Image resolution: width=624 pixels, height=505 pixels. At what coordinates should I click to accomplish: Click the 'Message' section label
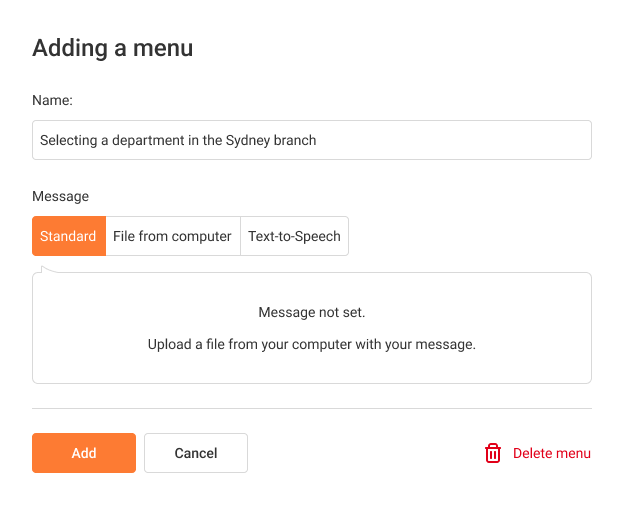click(60, 196)
